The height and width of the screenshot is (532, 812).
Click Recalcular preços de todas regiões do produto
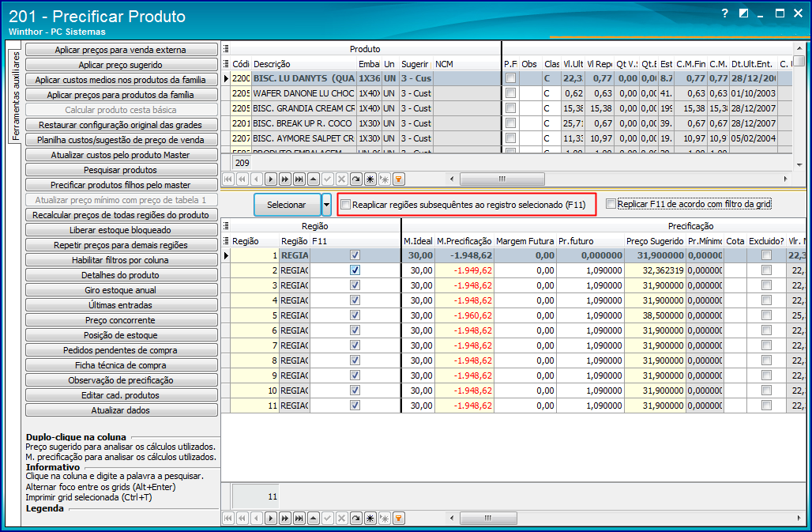pyautogui.click(x=121, y=215)
